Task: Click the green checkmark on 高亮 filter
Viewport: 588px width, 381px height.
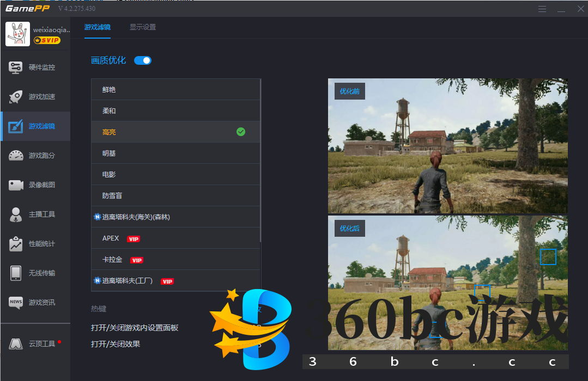Action: (x=240, y=131)
